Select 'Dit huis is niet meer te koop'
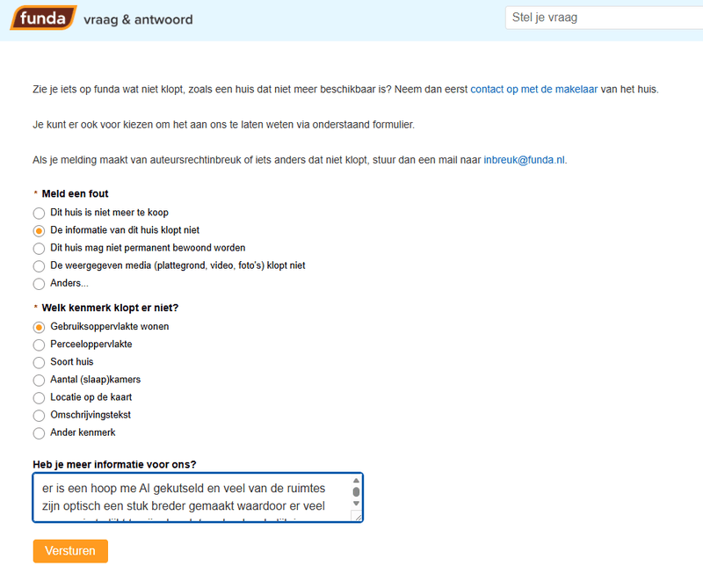This screenshot has width=703, height=588. click(39, 213)
